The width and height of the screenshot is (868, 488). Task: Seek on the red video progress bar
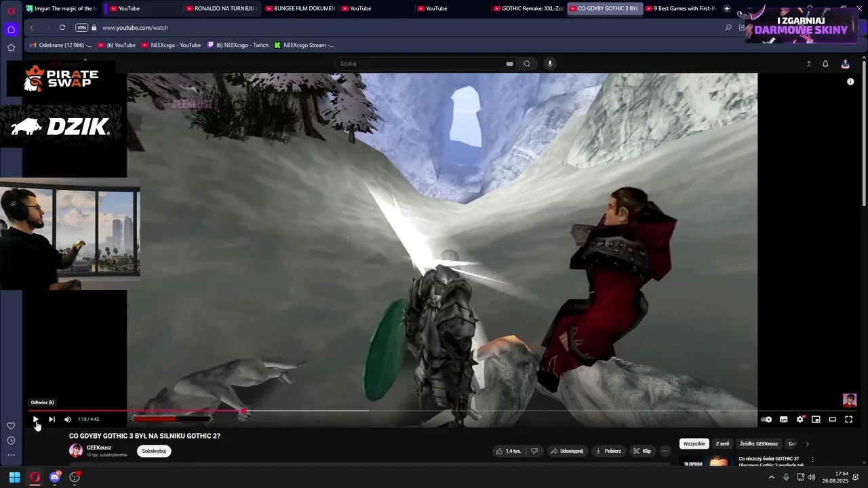pos(136,410)
